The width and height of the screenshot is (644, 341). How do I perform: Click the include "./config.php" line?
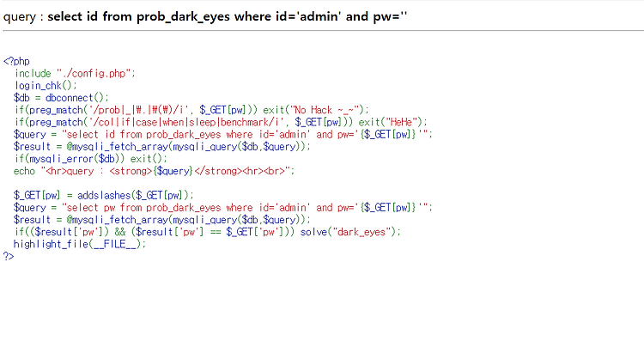pos(75,74)
